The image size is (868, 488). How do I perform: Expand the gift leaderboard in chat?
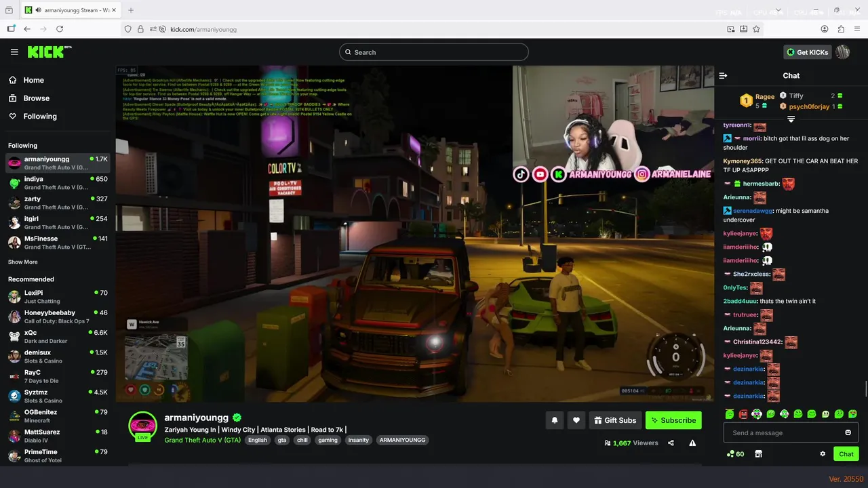(x=791, y=119)
